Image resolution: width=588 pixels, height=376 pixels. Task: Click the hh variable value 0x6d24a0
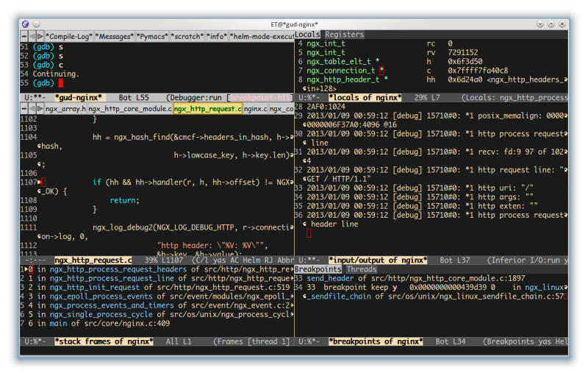pyautogui.click(x=465, y=79)
